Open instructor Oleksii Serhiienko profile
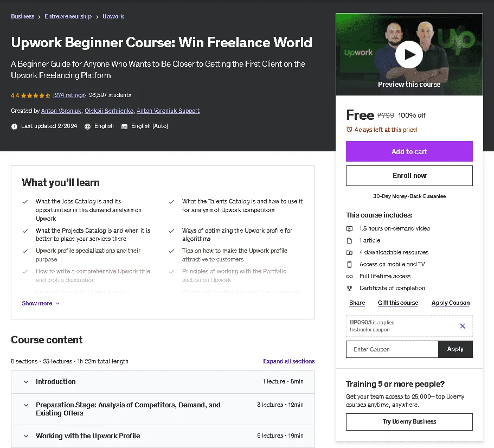This screenshot has height=448, width=494. click(109, 111)
